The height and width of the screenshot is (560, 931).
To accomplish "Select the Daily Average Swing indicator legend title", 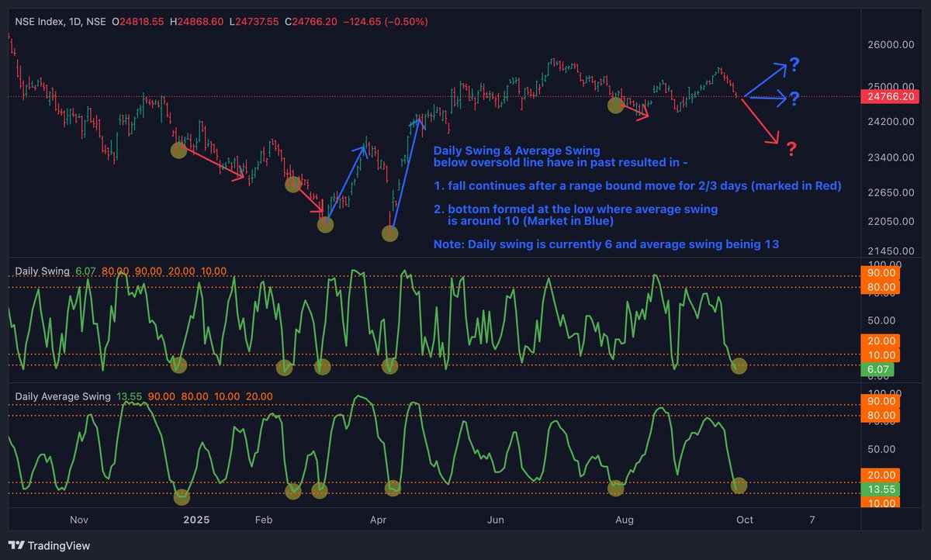I will [x=63, y=396].
